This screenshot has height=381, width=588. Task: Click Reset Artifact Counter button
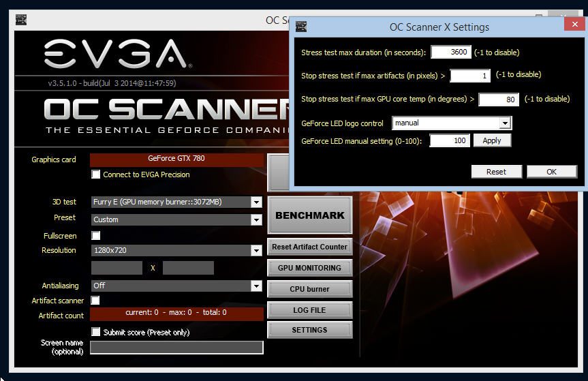tap(310, 247)
